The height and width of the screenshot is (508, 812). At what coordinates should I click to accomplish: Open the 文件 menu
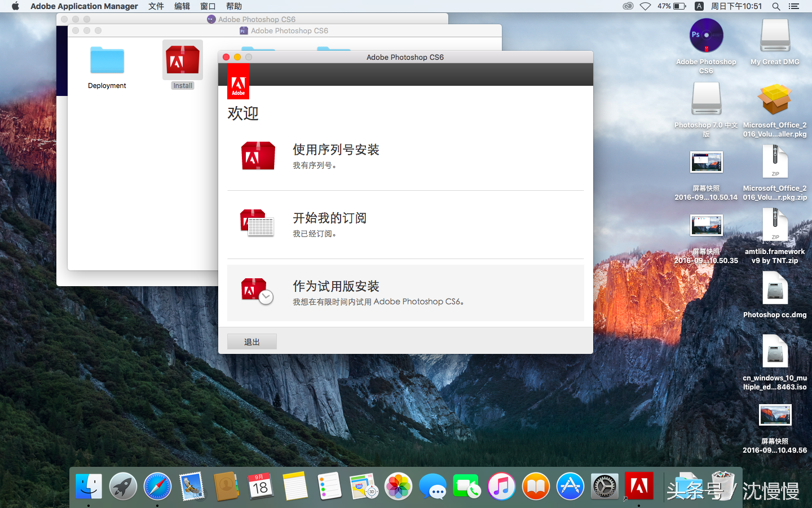coord(156,6)
